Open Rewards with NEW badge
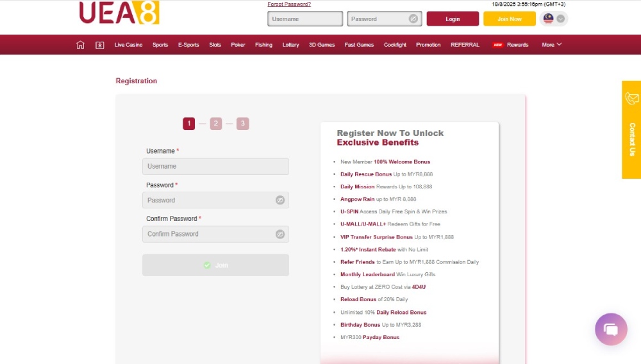The width and height of the screenshot is (641, 364). tap(511, 45)
